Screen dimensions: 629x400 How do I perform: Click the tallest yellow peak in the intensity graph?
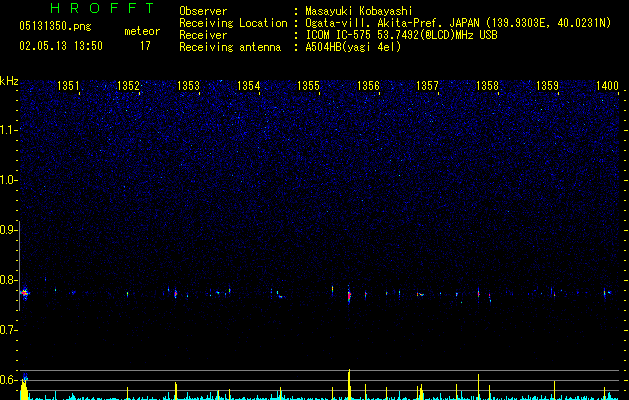click(x=349, y=384)
